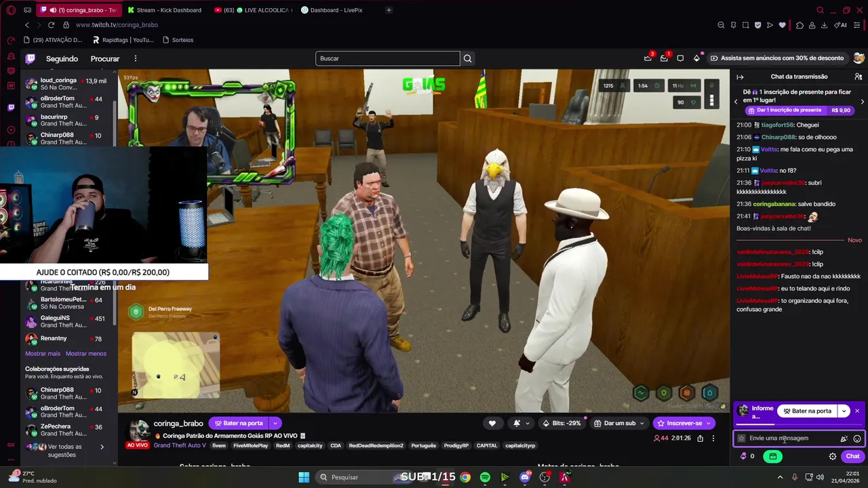Open Seguindo in the Twitch navigation
The image size is (868, 488).
[x=62, y=59]
